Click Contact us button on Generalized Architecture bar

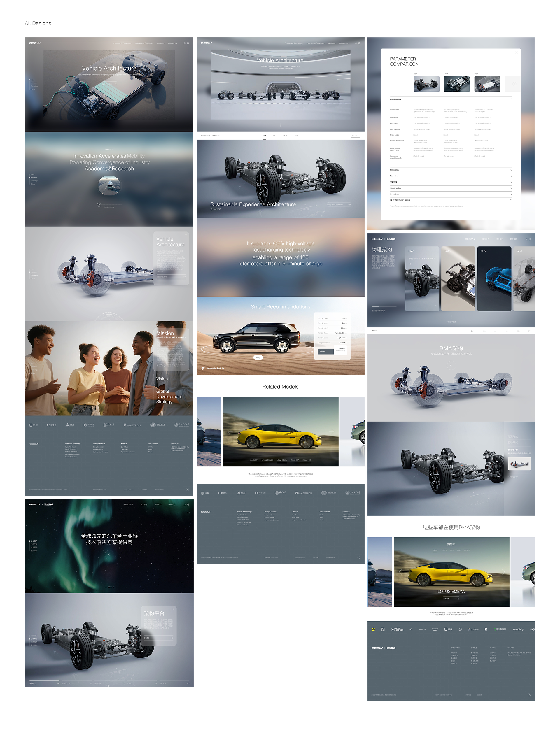pyautogui.click(x=355, y=136)
